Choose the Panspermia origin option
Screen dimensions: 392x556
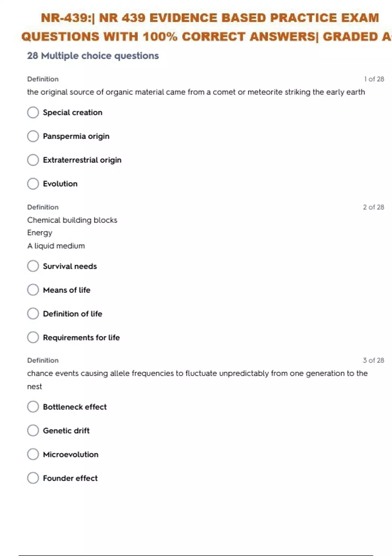click(33, 136)
